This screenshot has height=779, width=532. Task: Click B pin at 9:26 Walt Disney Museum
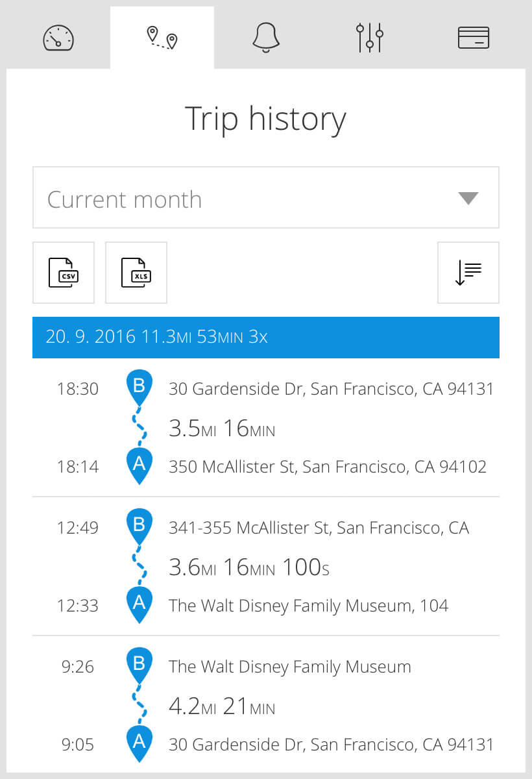tap(139, 665)
